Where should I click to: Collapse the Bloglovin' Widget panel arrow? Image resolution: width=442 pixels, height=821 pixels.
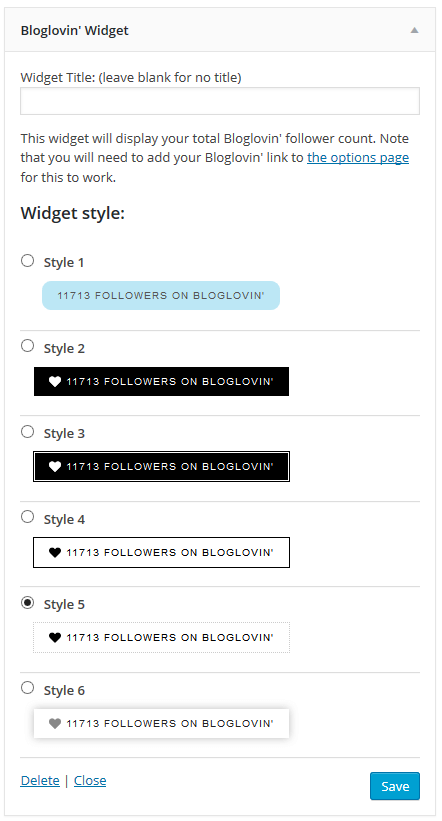tap(414, 30)
